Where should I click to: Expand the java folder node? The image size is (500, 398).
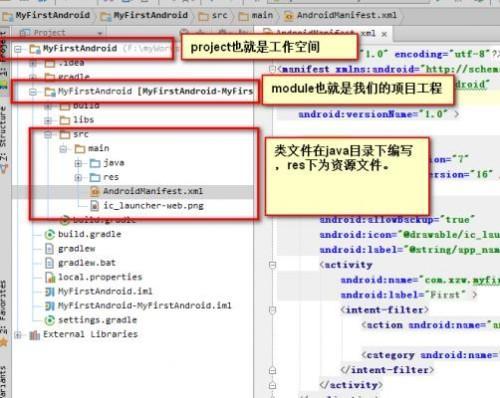point(78,163)
